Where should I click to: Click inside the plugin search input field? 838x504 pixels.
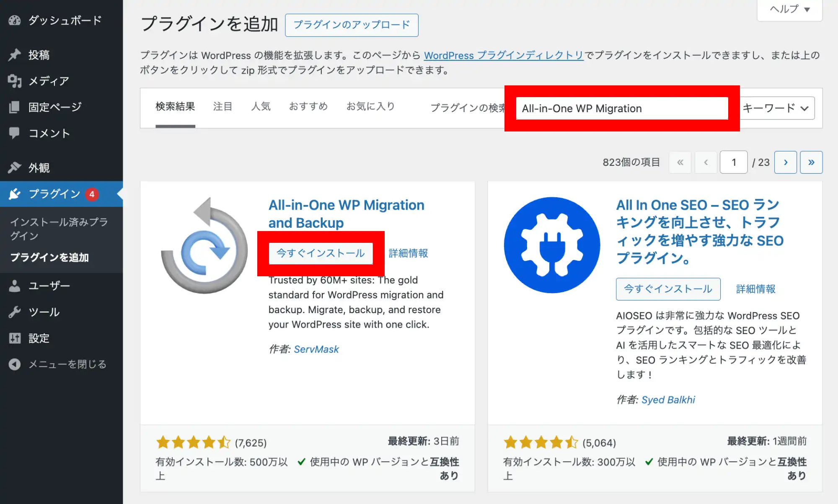pos(621,108)
